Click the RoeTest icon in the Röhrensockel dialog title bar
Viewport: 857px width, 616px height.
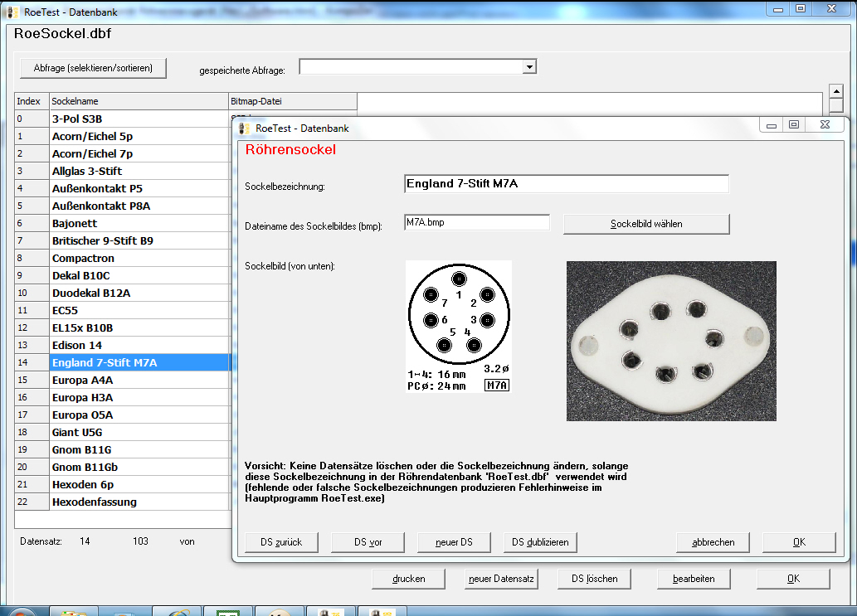(x=244, y=129)
